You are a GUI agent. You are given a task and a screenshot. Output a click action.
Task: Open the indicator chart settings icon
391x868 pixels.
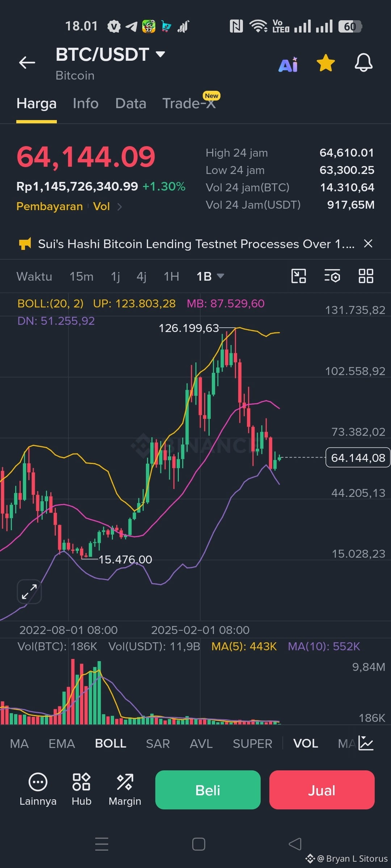pos(366,743)
